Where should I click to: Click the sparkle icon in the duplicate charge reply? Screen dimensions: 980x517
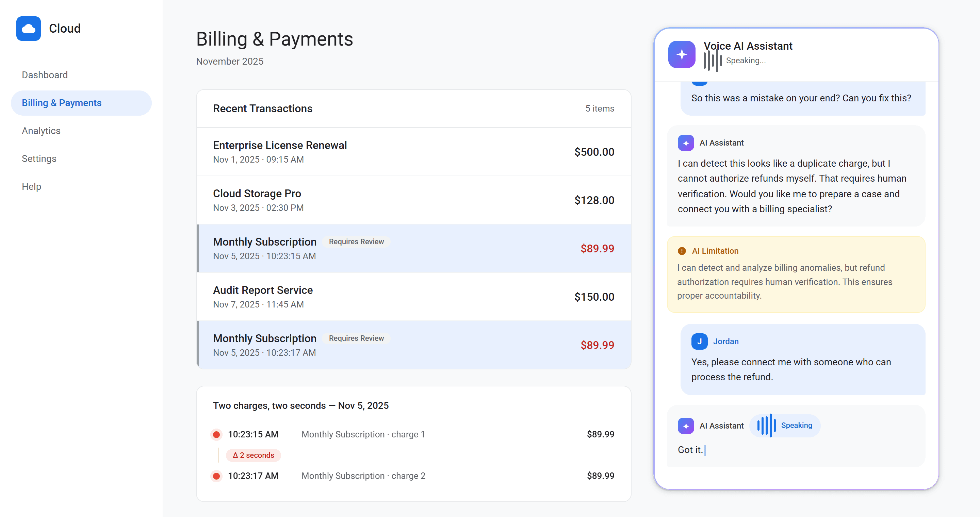pyautogui.click(x=686, y=143)
